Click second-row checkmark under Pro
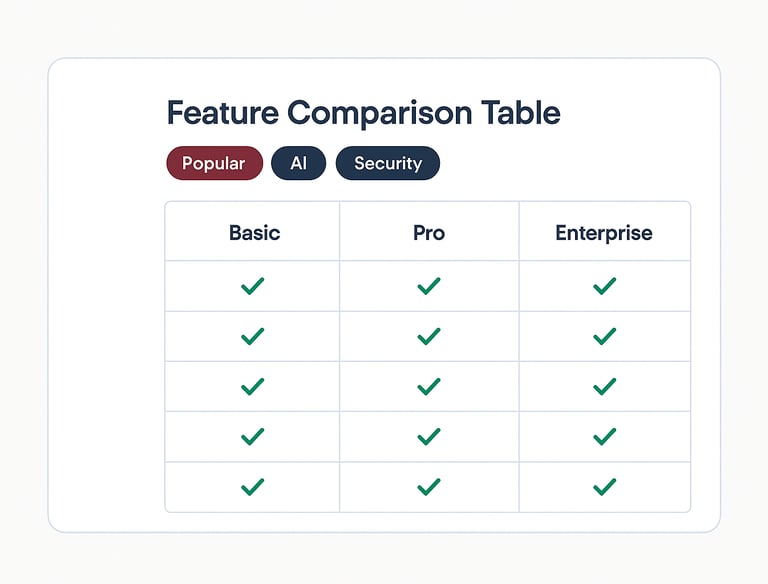Screen dimensions: 768x584 click(x=429, y=337)
